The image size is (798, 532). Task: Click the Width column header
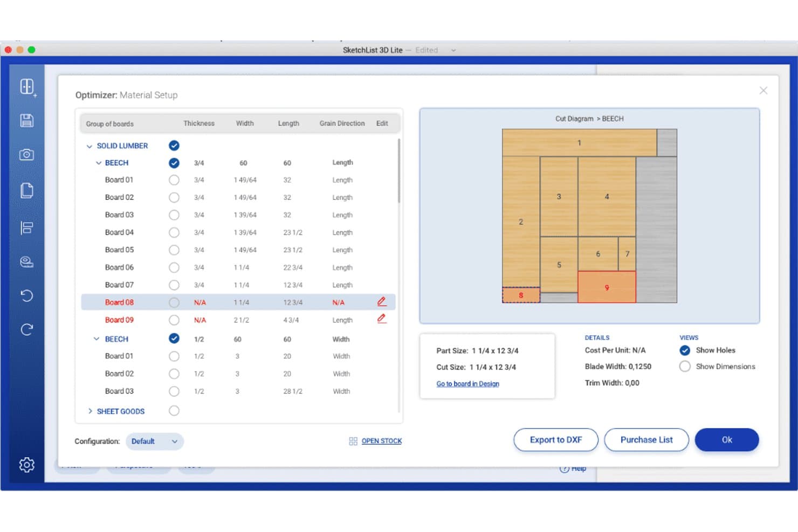point(245,123)
